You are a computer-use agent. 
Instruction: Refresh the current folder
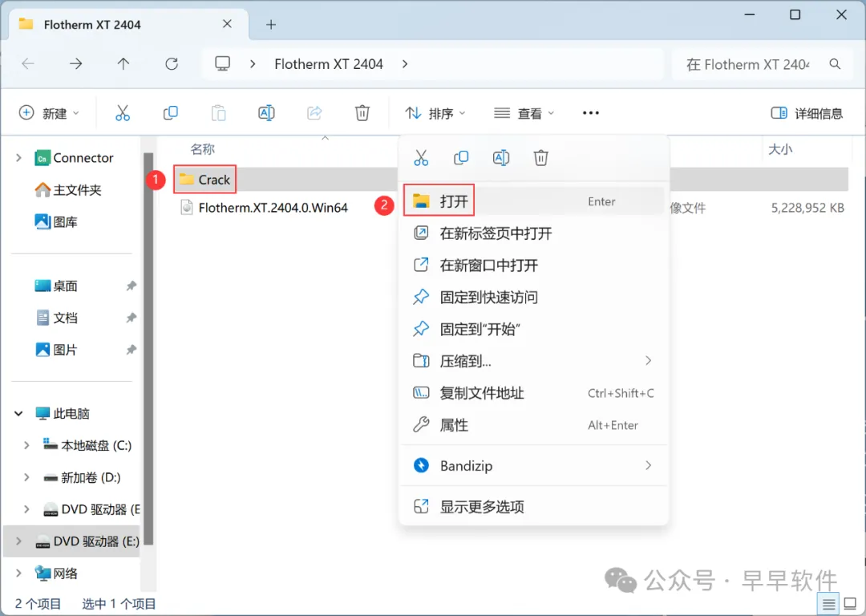(x=172, y=64)
